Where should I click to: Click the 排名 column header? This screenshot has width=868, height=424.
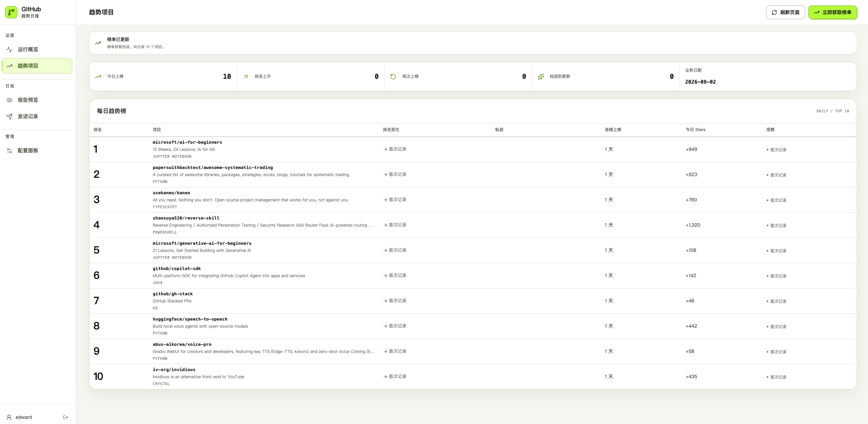tap(98, 130)
